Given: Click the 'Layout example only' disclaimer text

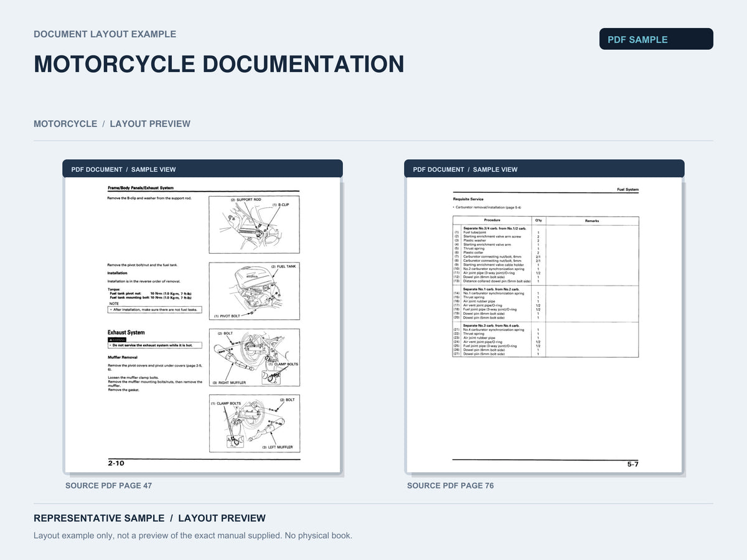Looking at the screenshot, I should (x=193, y=536).
